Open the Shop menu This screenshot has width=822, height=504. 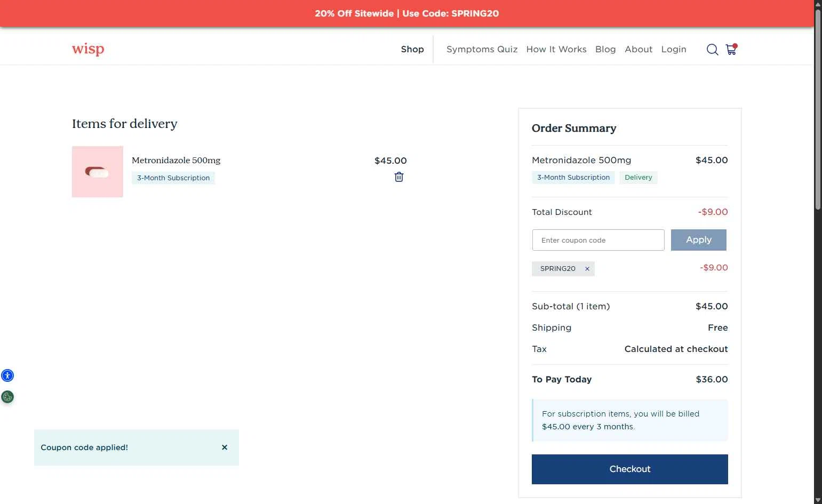[412, 49]
